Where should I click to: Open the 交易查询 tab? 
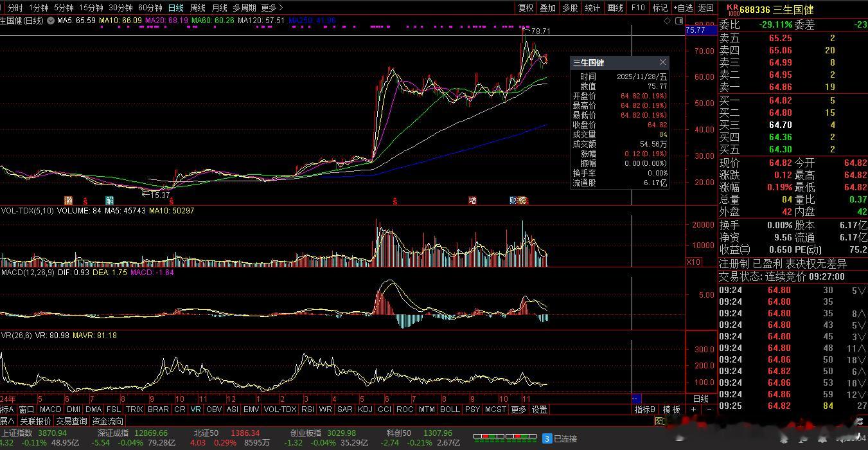[71, 421]
